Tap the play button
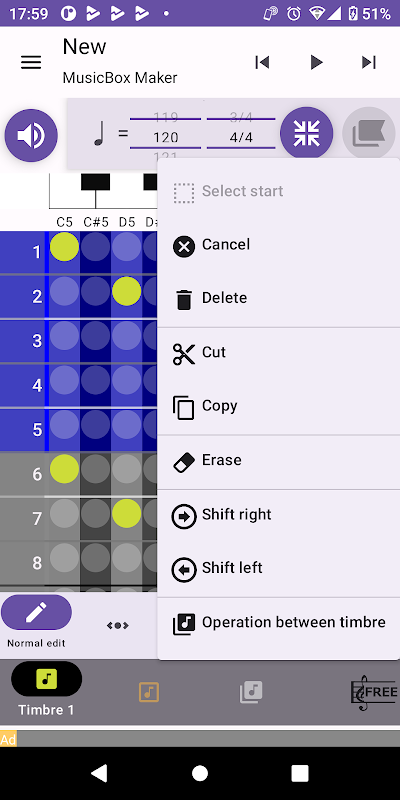This screenshot has height=800, width=400. click(x=316, y=62)
